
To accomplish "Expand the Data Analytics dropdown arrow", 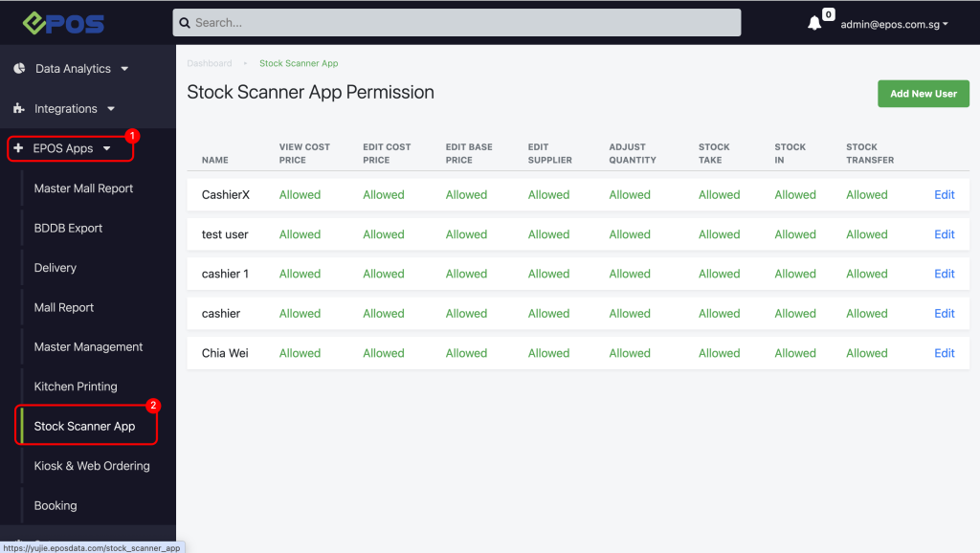I will 124,69.
